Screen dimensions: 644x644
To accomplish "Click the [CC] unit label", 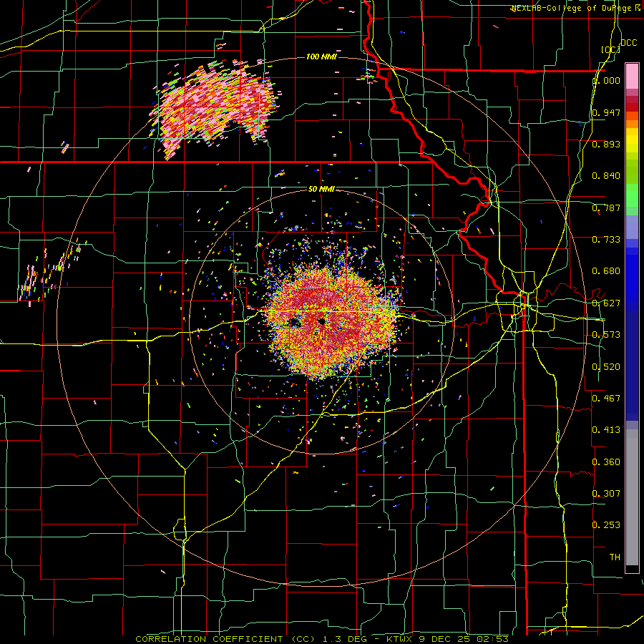I will point(610,49).
